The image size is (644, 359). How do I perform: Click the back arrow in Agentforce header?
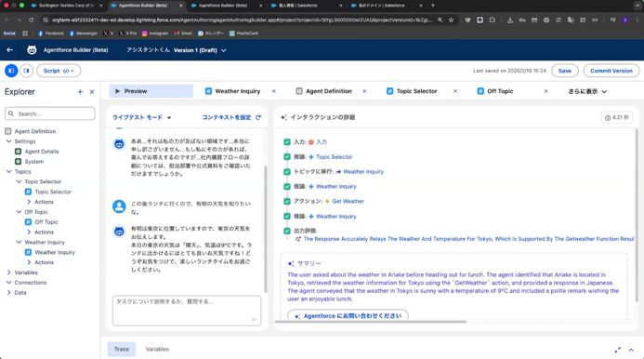[10, 50]
